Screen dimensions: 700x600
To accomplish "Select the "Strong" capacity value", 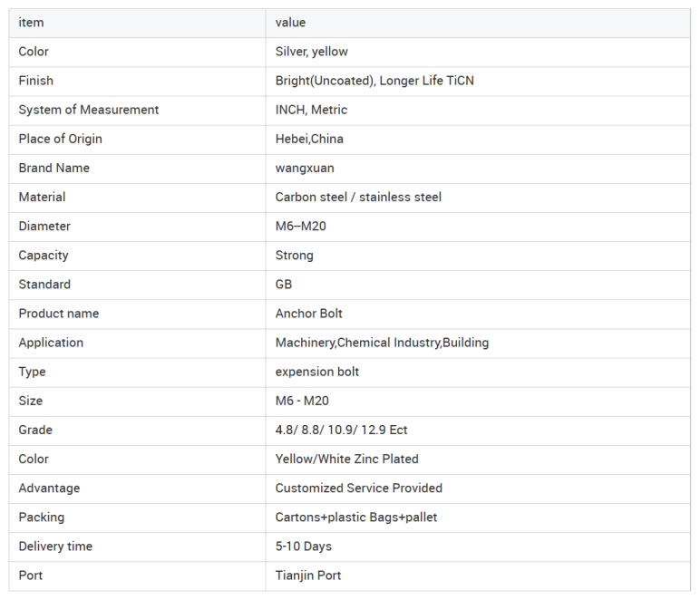I will tap(294, 255).
